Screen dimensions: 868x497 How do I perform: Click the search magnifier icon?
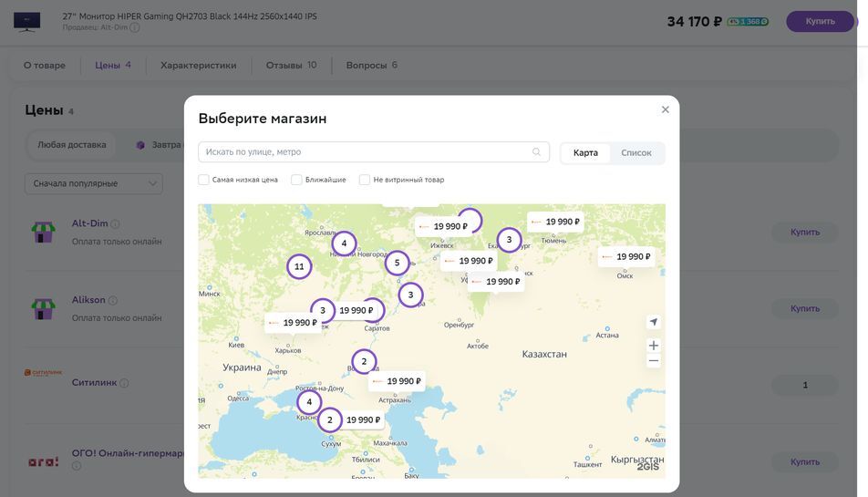pos(537,152)
